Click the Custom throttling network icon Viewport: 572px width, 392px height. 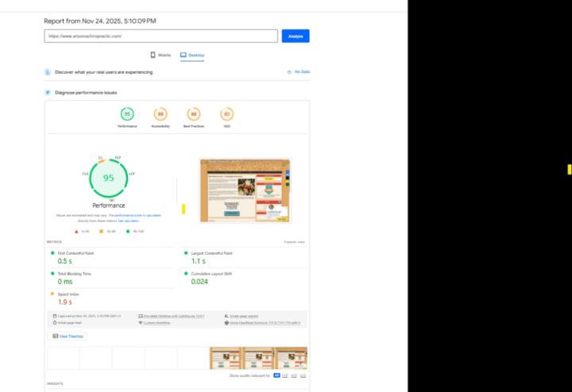(x=141, y=323)
